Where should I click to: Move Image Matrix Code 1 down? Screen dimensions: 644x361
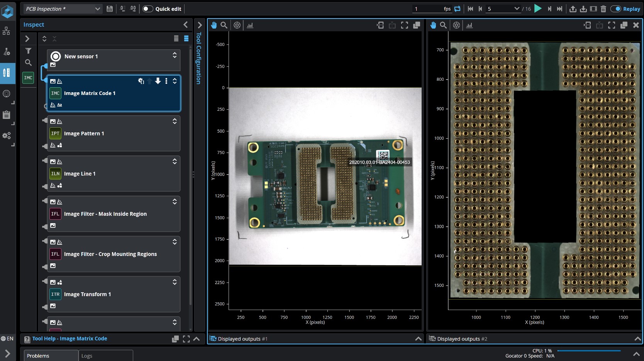158,81
